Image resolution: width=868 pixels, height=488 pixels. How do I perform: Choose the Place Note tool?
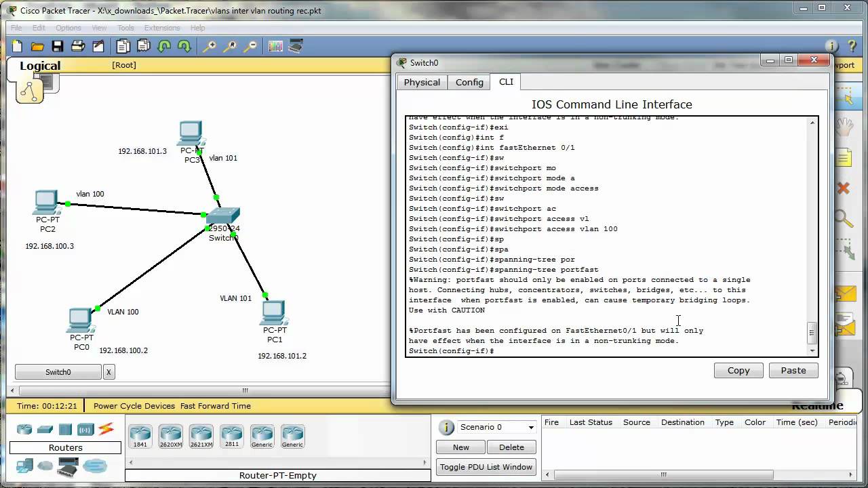tap(844, 159)
